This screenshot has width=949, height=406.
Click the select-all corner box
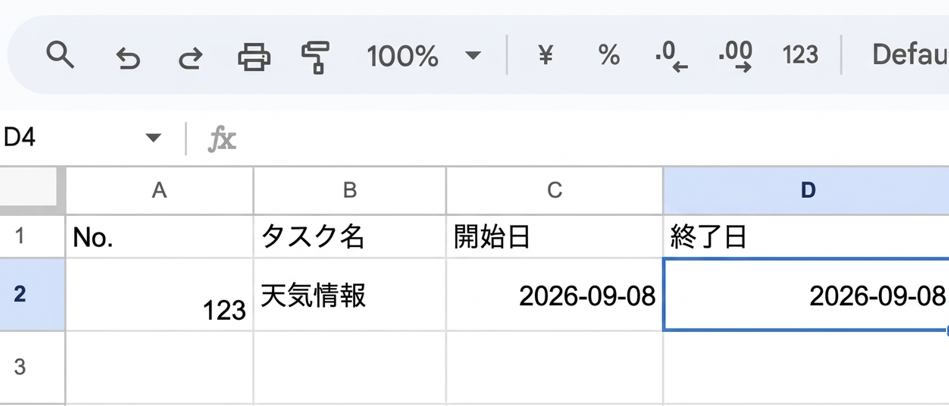coord(32,191)
